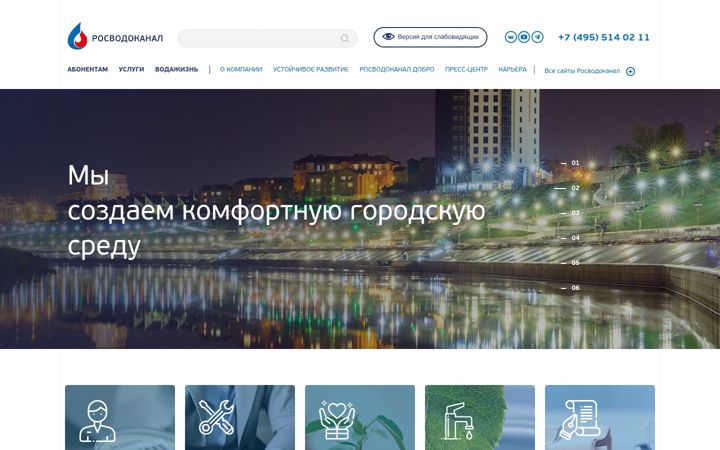This screenshot has height=450, width=720.
Task: Call phone number +7 (495) 514 02 11
Action: (x=604, y=37)
